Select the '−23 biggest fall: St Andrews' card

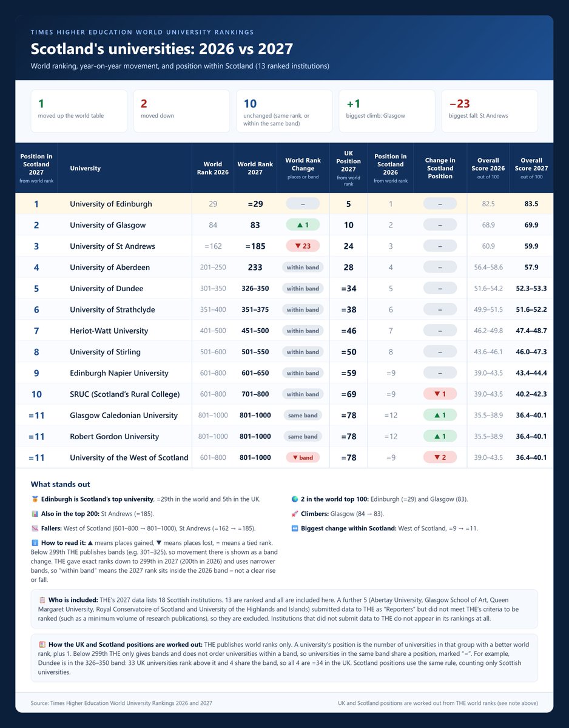click(x=490, y=111)
